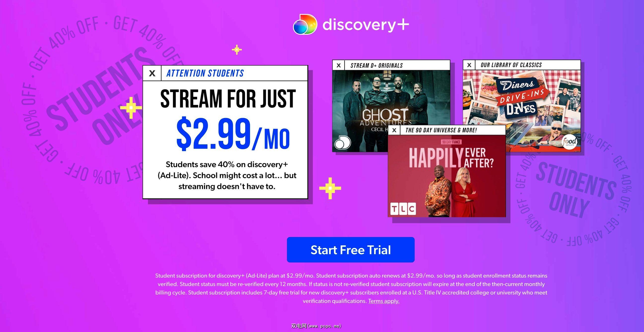Start the free trial with blue button
The image size is (644, 332).
[x=351, y=250]
